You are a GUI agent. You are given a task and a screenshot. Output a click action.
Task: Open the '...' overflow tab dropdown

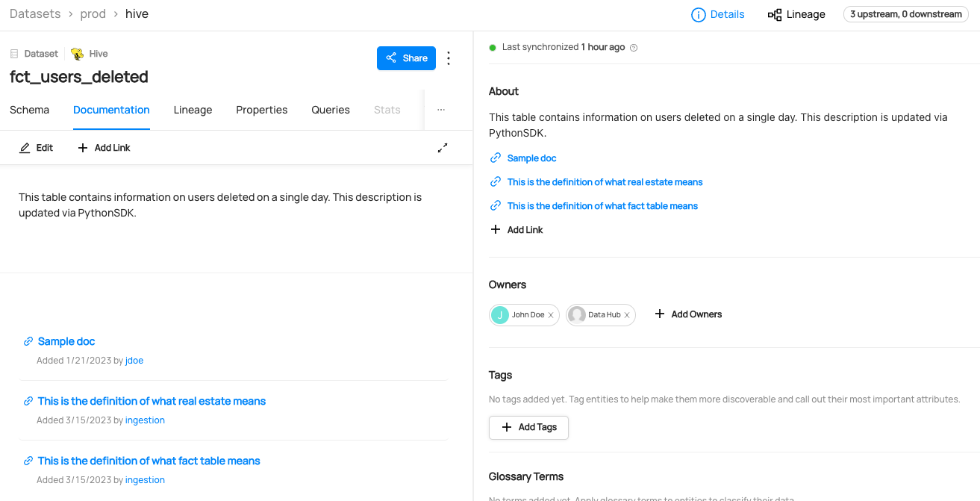[x=440, y=110]
